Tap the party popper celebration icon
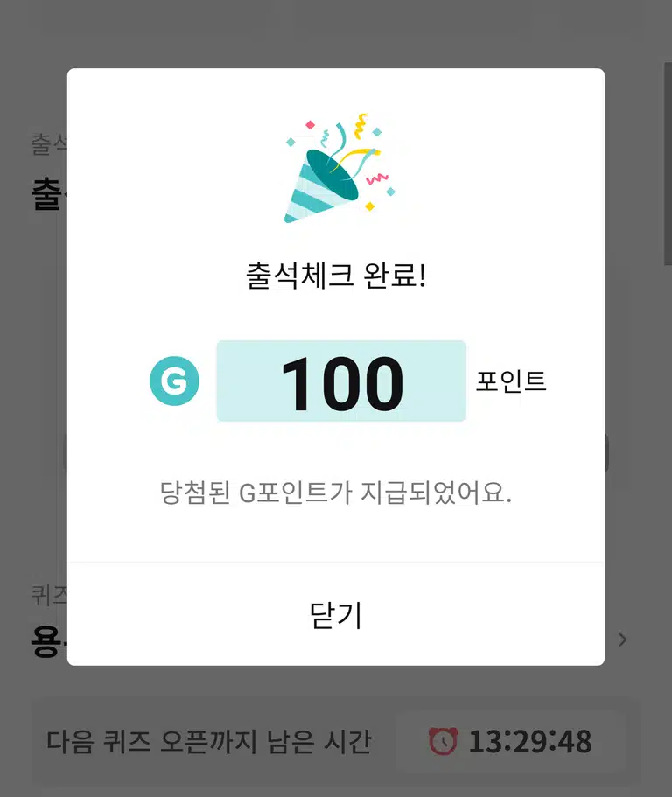 click(338, 169)
